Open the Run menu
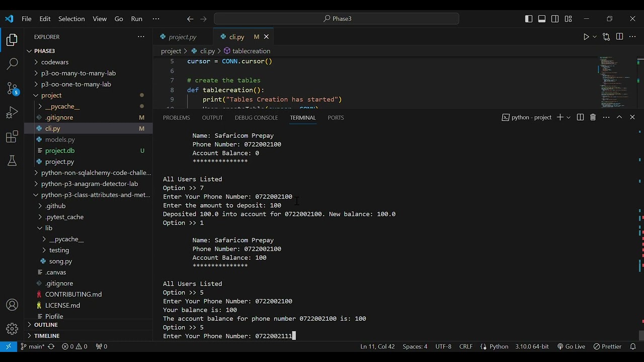Viewport: 644px width, 362px height. [x=136, y=19]
